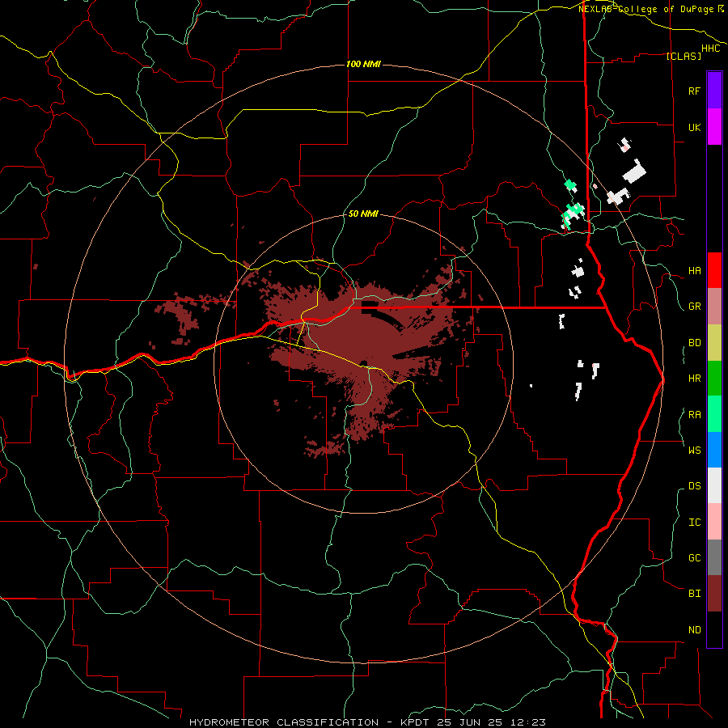Click the dark red BI legend swatch
Screen dimensions: 728x728
click(x=714, y=594)
